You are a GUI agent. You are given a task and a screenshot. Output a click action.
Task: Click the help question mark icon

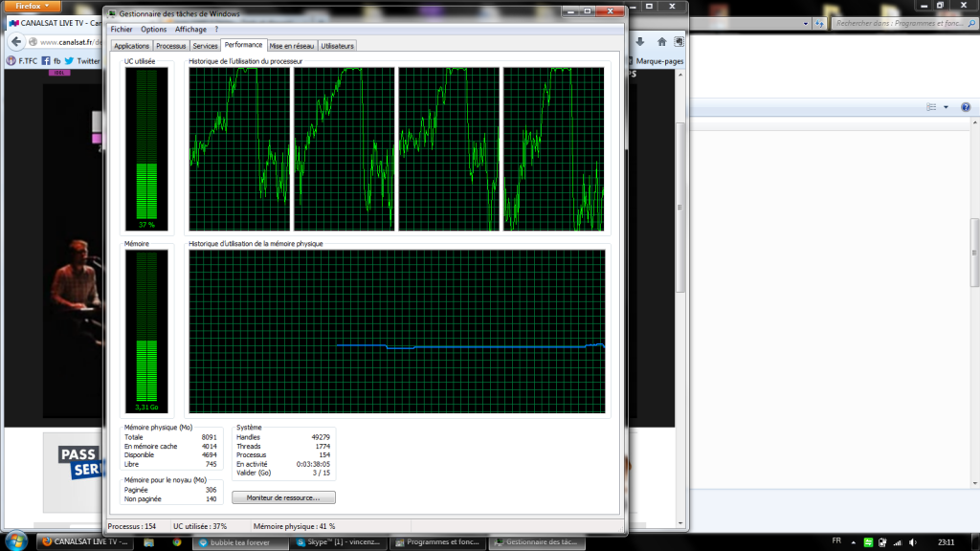coord(967,107)
